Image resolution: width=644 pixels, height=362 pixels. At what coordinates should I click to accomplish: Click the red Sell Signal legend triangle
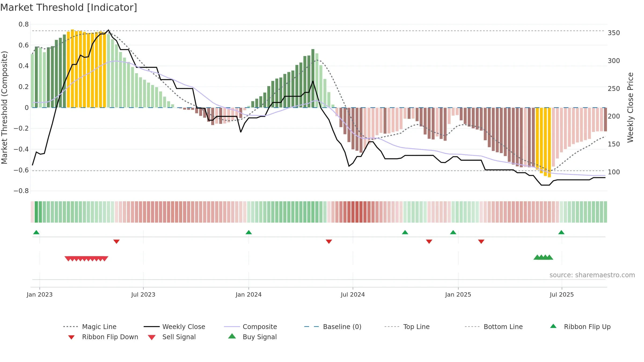pyautogui.click(x=152, y=337)
